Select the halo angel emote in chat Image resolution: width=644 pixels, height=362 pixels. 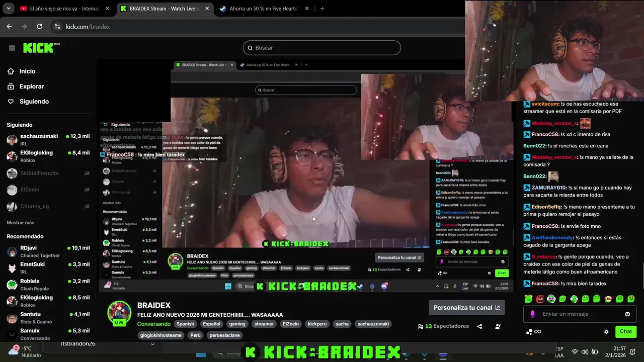528,299
